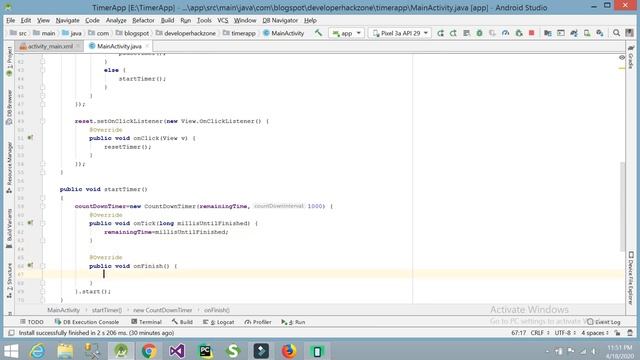Click the green Debug bug icon
Image resolution: width=640 pixels, height=360 pixels.
point(479,33)
